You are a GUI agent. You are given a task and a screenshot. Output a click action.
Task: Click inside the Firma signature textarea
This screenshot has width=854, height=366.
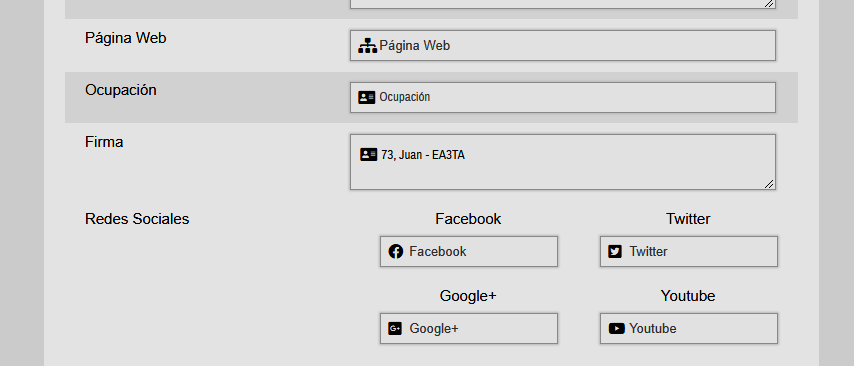pos(563,162)
